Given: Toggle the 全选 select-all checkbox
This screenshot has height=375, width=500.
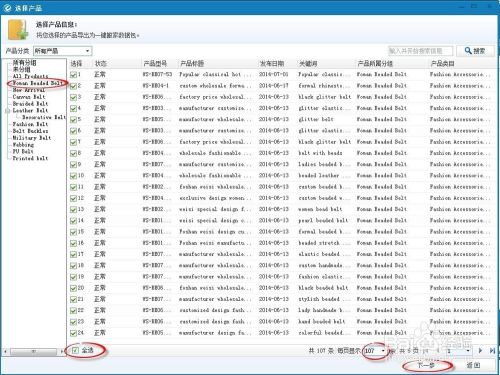Looking at the screenshot, I should [x=75, y=350].
